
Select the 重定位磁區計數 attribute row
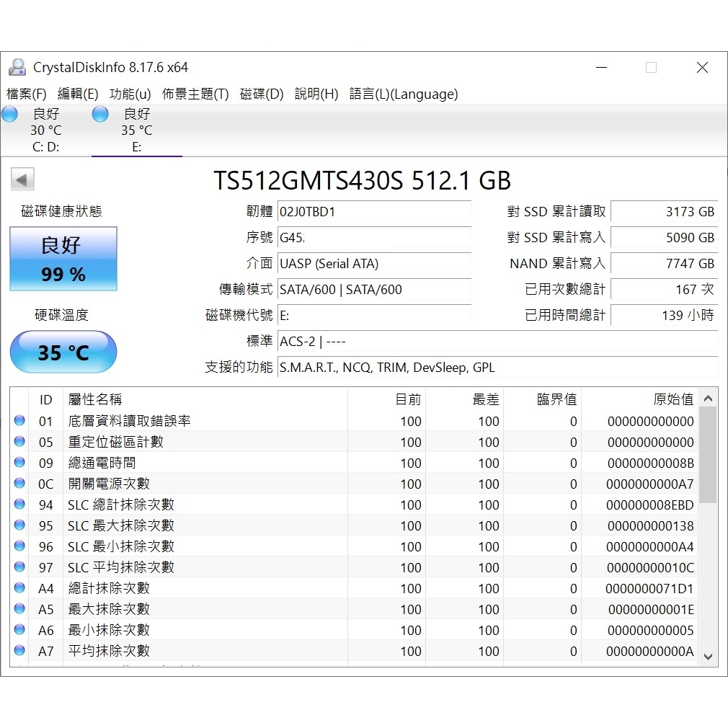click(354, 442)
